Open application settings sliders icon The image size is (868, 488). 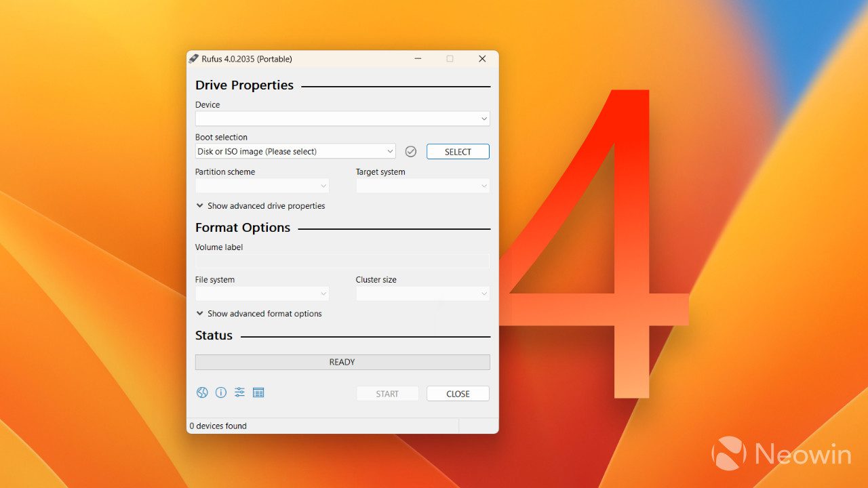pyautogui.click(x=239, y=392)
